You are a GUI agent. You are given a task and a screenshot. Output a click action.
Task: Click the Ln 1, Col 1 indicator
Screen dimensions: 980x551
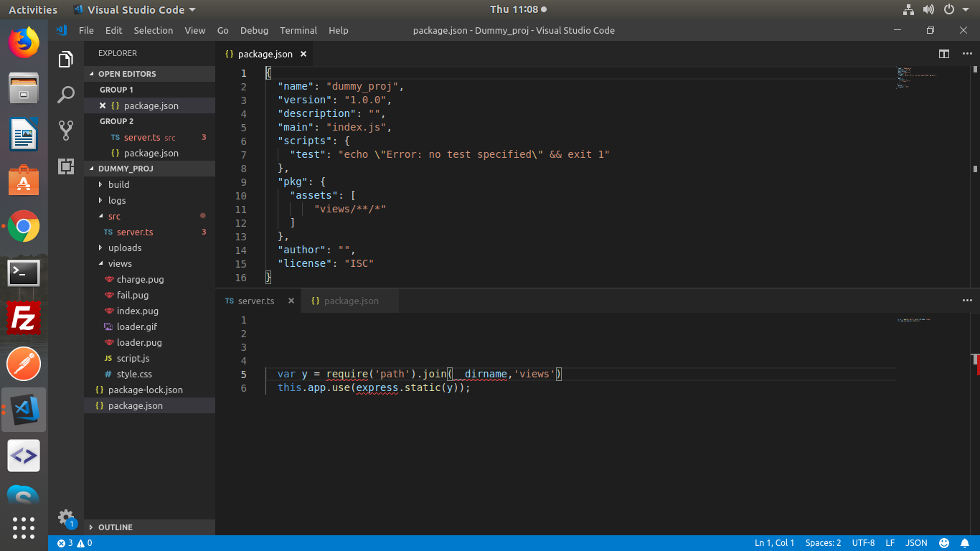click(773, 543)
